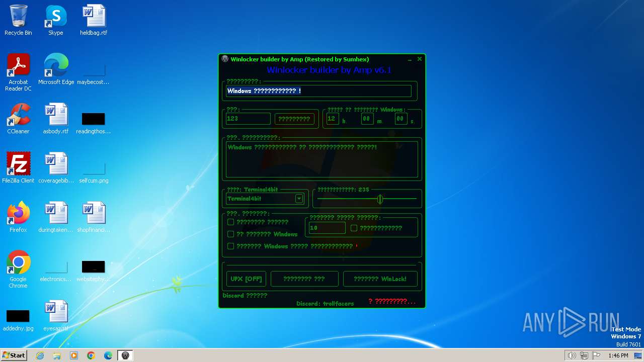Click the WinLock! build button
The height and width of the screenshot is (362, 644).
pyautogui.click(x=380, y=279)
